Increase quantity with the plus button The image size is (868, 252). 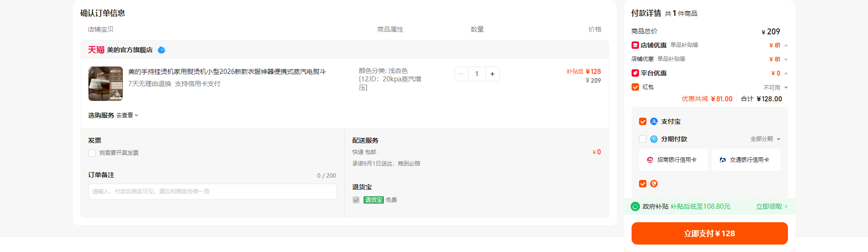coord(492,74)
